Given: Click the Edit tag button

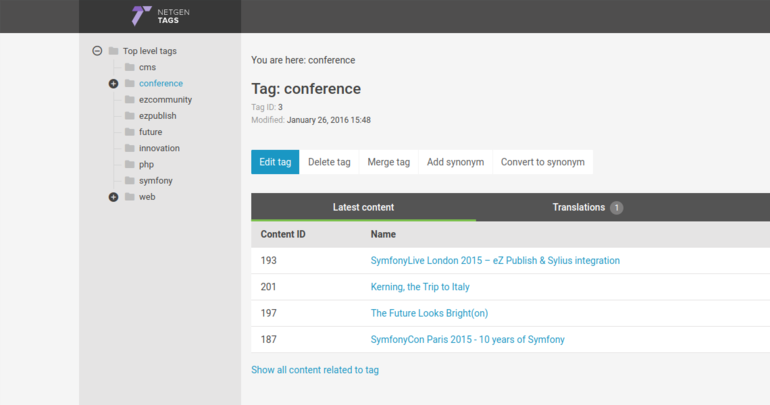Looking at the screenshot, I should point(275,162).
